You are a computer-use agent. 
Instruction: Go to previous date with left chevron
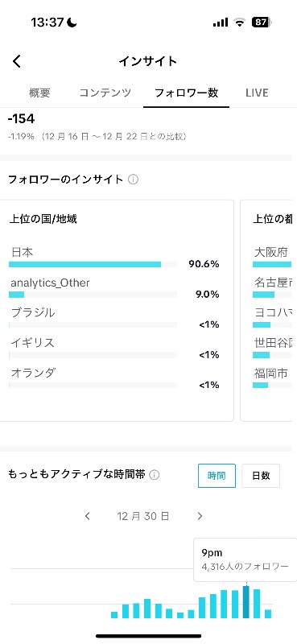[87, 516]
